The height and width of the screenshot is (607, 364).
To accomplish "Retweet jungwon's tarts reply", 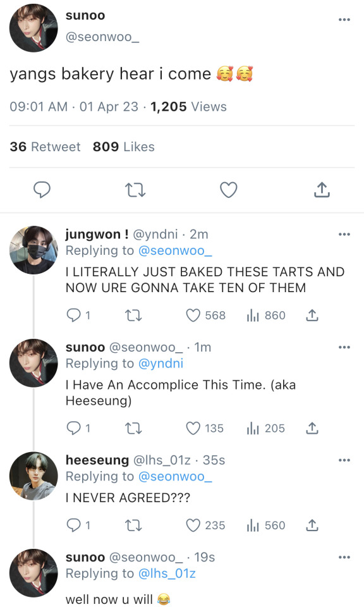I will [x=134, y=316].
